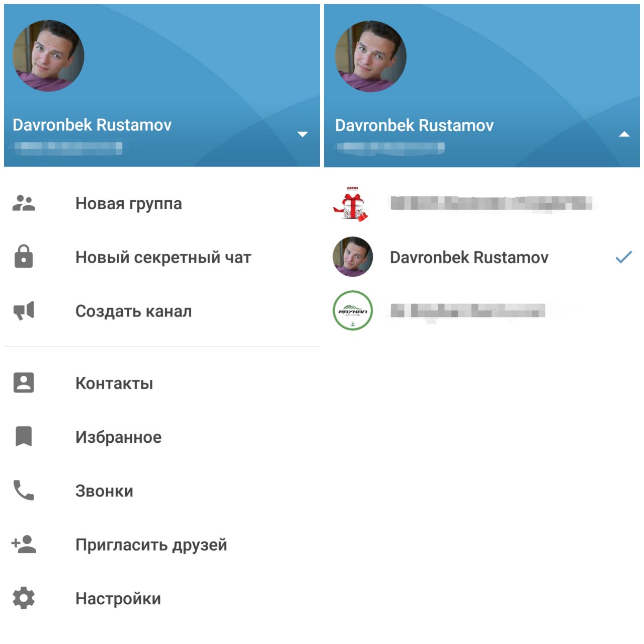Collapse accounts list with up arrow
This screenshot has width=644, height=644.
[x=624, y=134]
